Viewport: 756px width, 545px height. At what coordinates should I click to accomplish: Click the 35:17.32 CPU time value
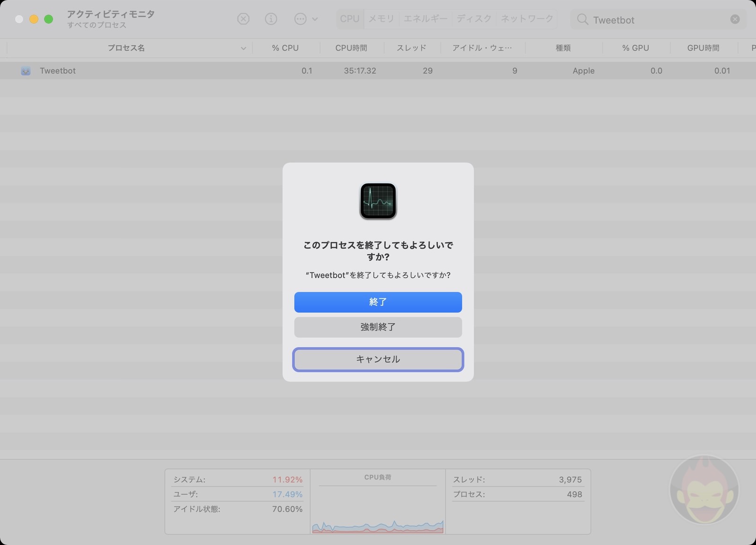(x=360, y=71)
